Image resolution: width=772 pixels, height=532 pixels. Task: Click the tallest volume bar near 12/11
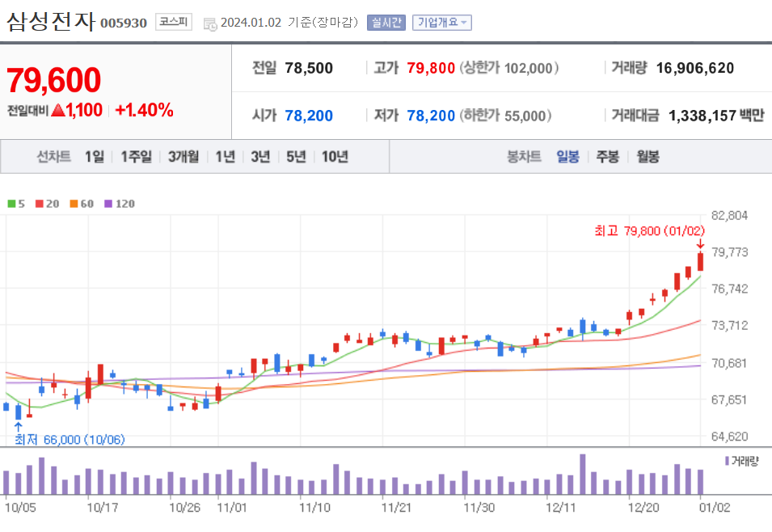583,474
